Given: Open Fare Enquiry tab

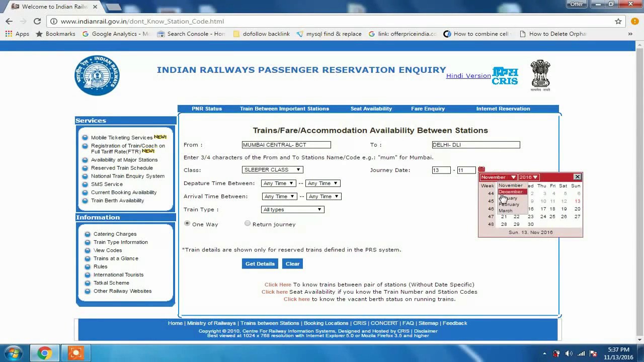Looking at the screenshot, I should (428, 109).
